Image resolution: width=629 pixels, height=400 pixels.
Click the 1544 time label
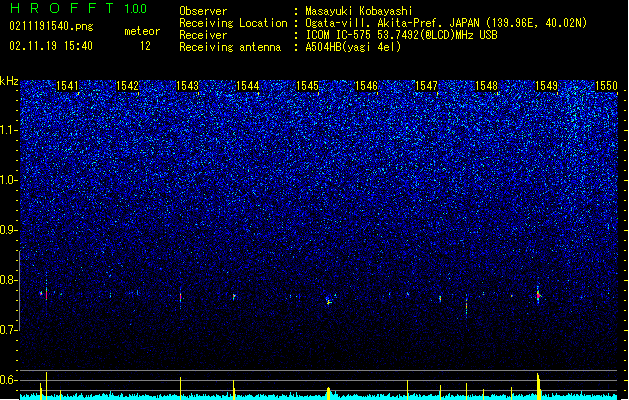pyautogui.click(x=248, y=86)
